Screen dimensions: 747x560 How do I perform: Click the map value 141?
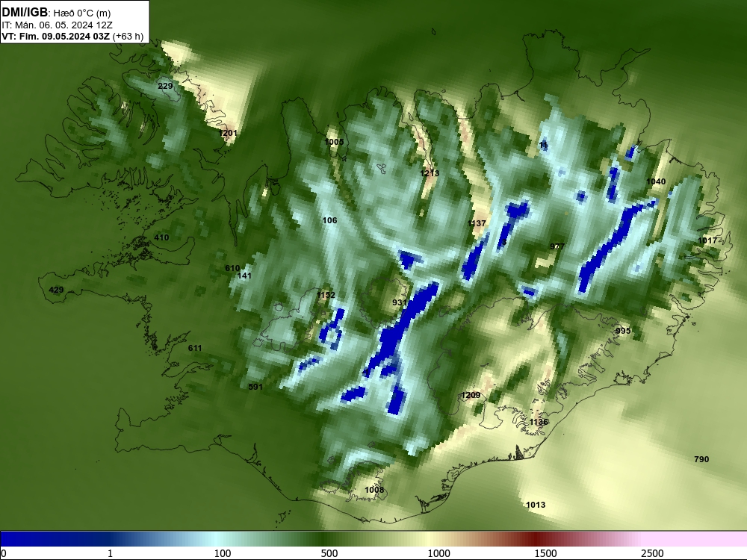244,276
